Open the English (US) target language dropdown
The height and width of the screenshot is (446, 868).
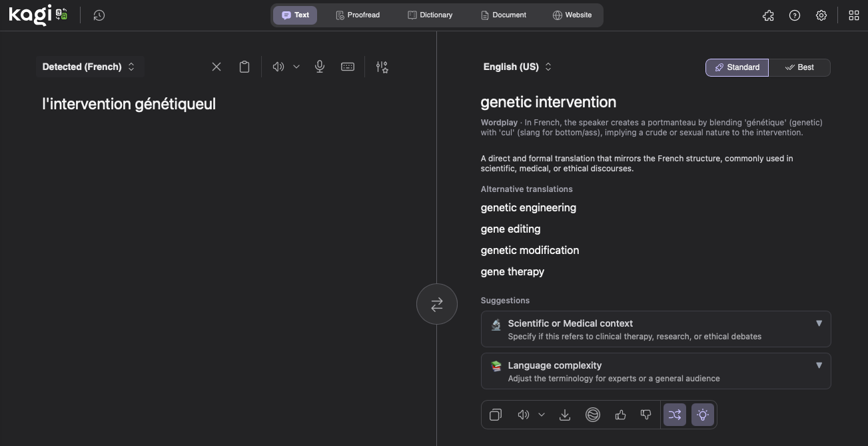point(518,67)
